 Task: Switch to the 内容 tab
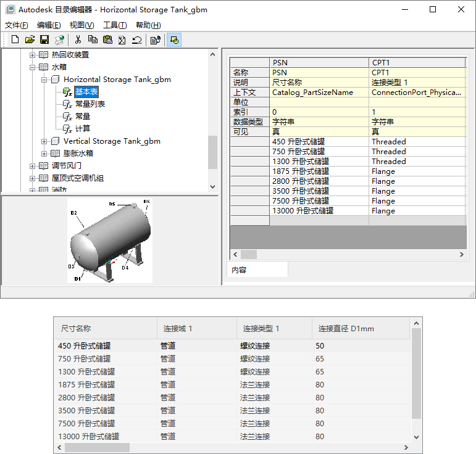pos(257,270)
